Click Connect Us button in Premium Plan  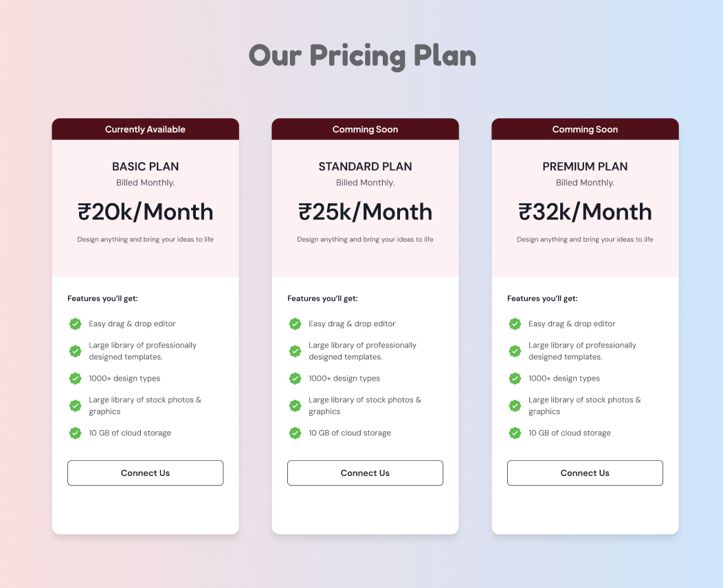tap(585, 473)
